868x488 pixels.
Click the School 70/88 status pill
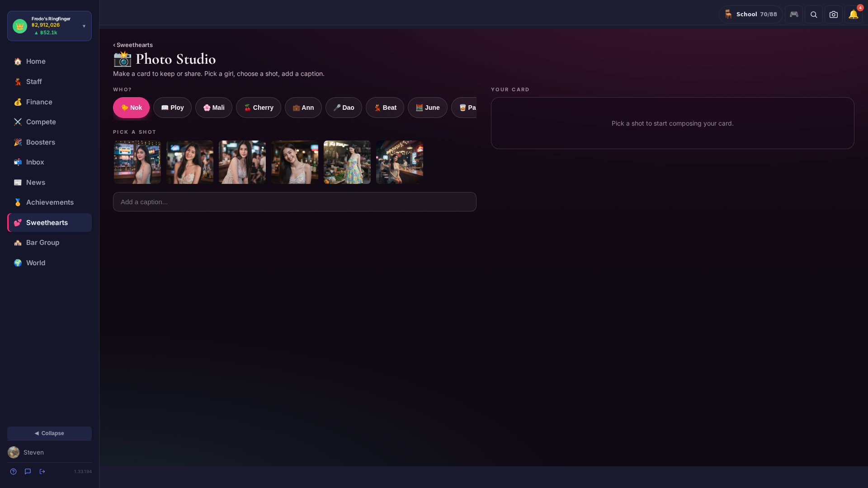750,14
